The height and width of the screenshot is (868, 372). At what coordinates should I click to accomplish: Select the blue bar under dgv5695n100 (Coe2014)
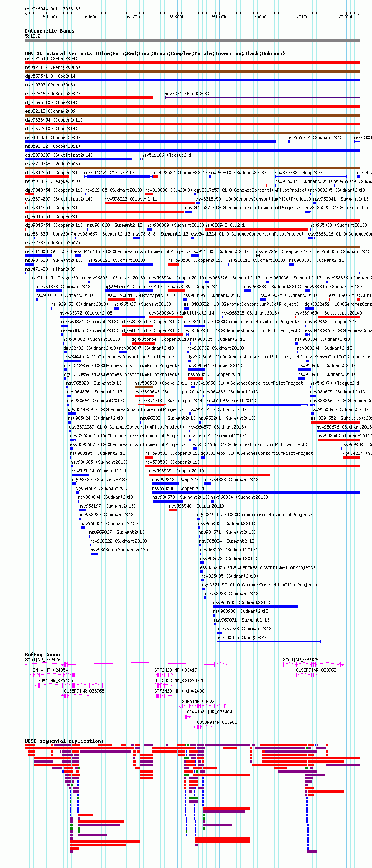[192, 80]
